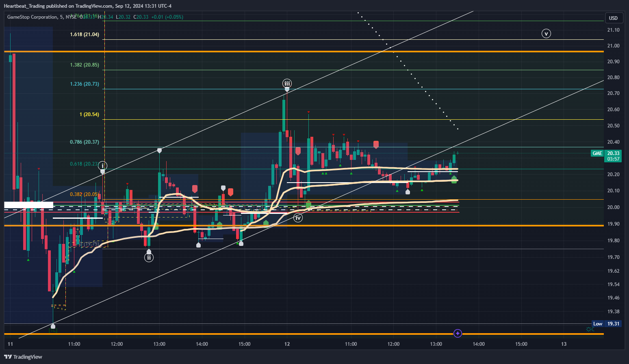The width and height of the screenshot is (629, 364).
Task: Select the 0.382 (20.05) Fibonacci label
Action: point(84,194)
